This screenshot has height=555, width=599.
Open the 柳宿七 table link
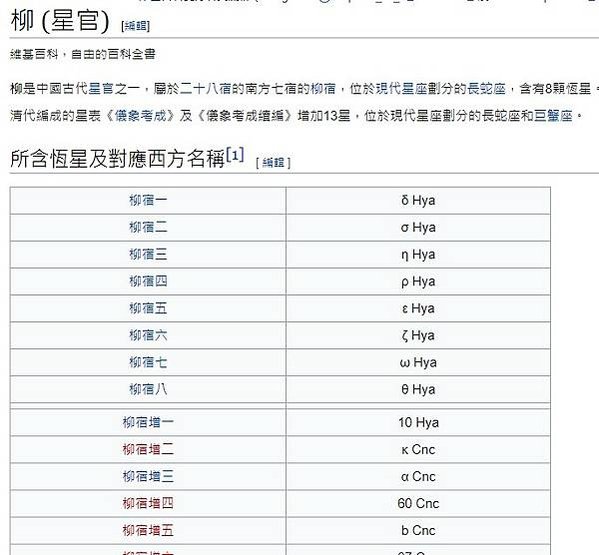click(148, 362)
